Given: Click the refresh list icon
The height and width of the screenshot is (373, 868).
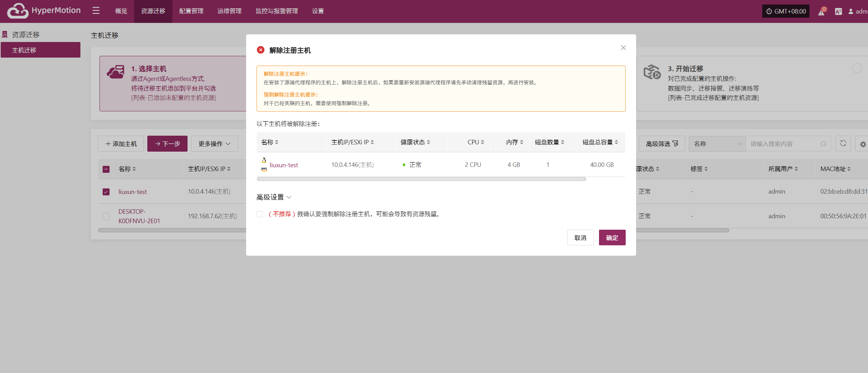Looking at the screenshot, I should [843, 143].
